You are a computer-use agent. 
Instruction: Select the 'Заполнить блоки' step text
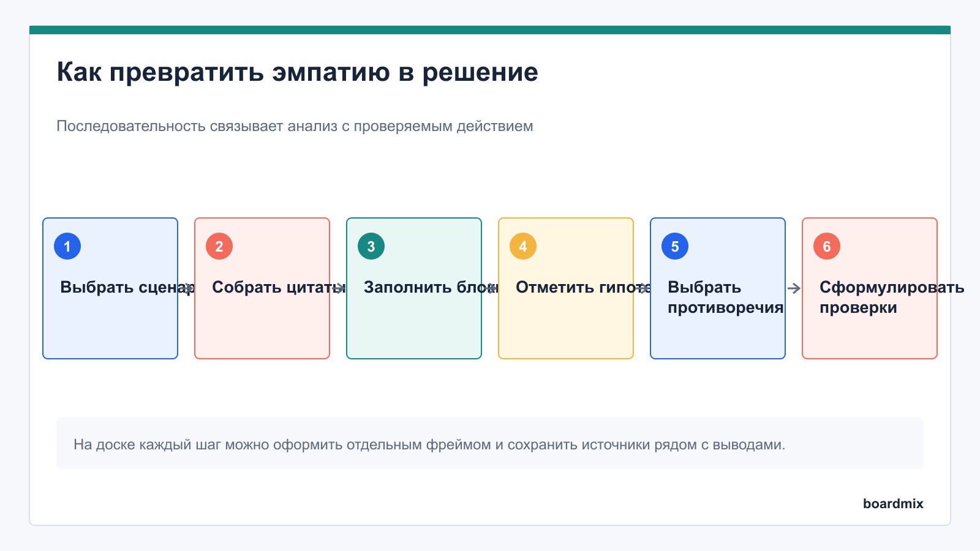click(431, 287)
